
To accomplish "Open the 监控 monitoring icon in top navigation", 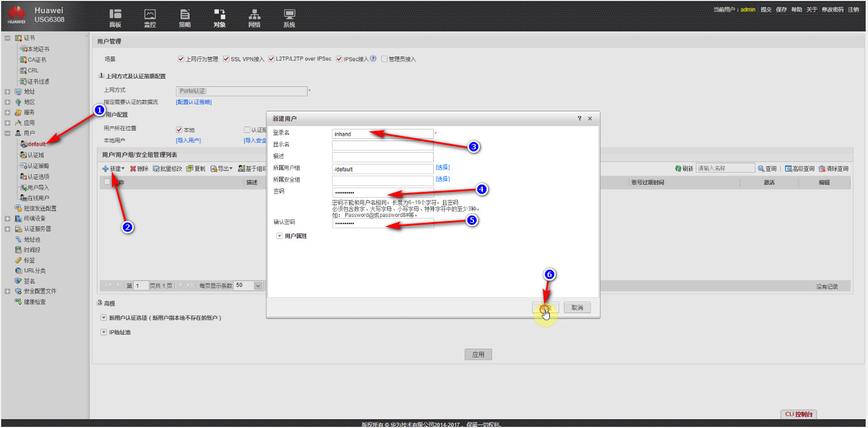I will point(150,14).
